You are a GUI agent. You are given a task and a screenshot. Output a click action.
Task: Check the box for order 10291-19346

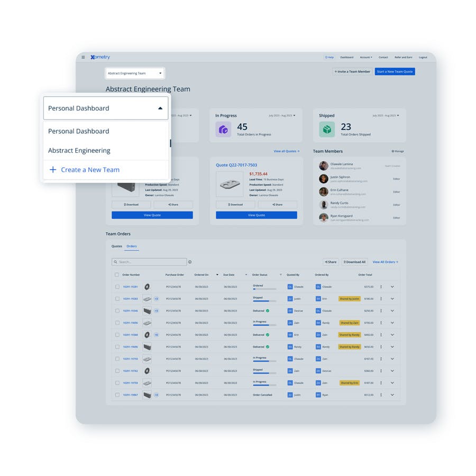click(x=117, y=310)
